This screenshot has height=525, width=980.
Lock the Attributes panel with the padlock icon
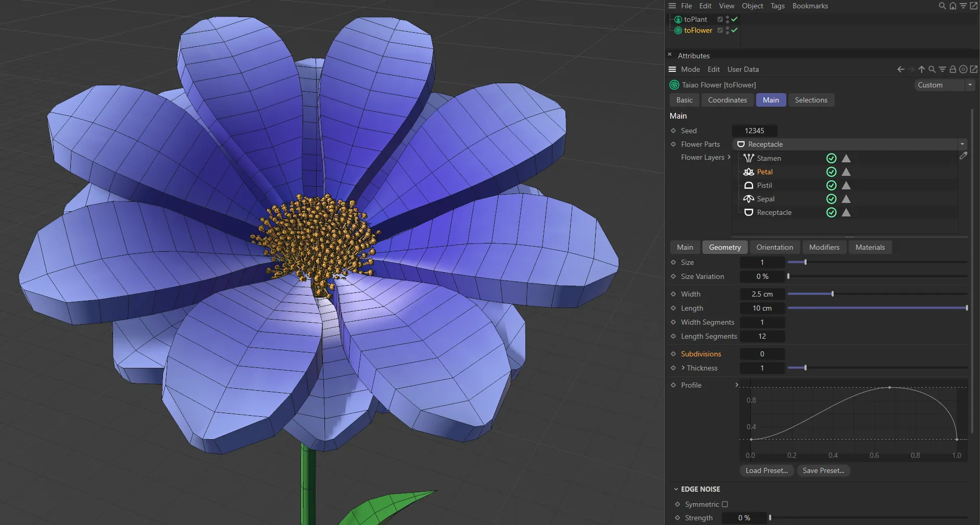coord(952,69)
